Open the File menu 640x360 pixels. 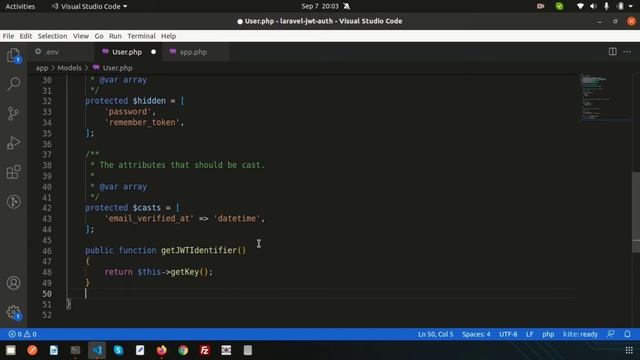[8, 36]
